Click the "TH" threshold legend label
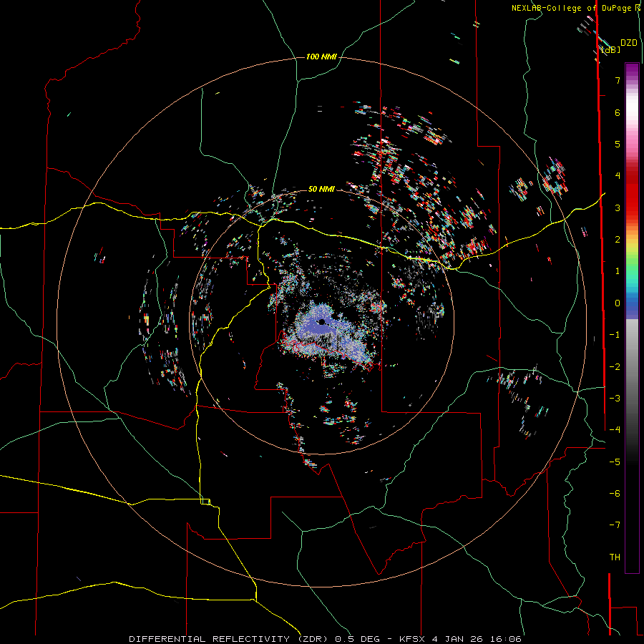Image resolution: width=644 pixels, height=644 pixels. [x=615, y=557]
